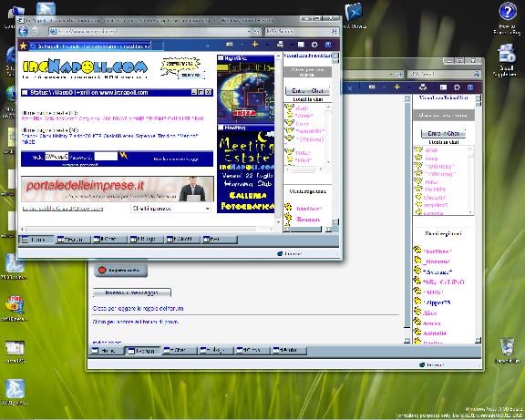Screen dimensions: 525x420
Task: Open Forum tab at bottom of front window
Action: click(x=74, y=240)
